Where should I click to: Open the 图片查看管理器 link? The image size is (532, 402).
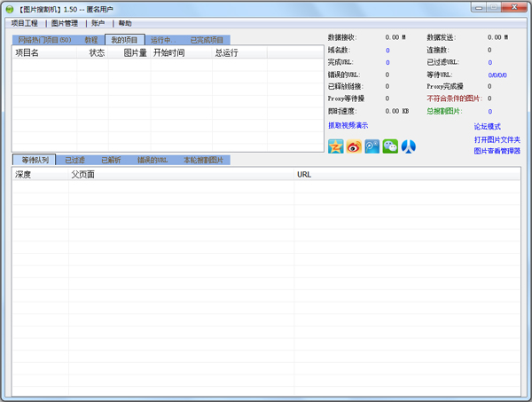(x=497, y=151)
